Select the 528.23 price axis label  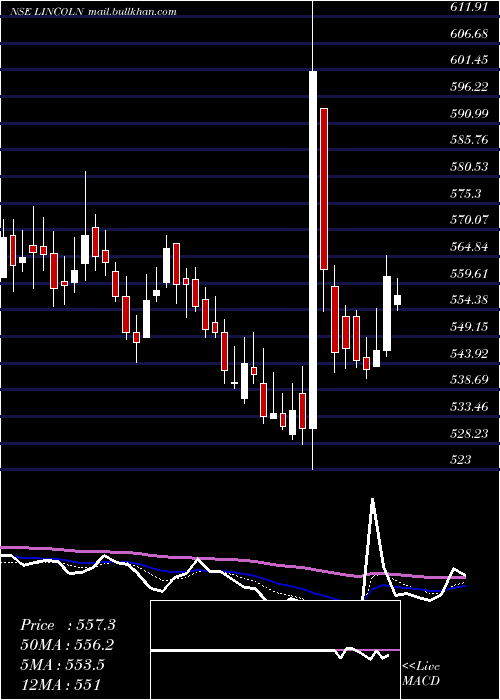tap(469, 433)
